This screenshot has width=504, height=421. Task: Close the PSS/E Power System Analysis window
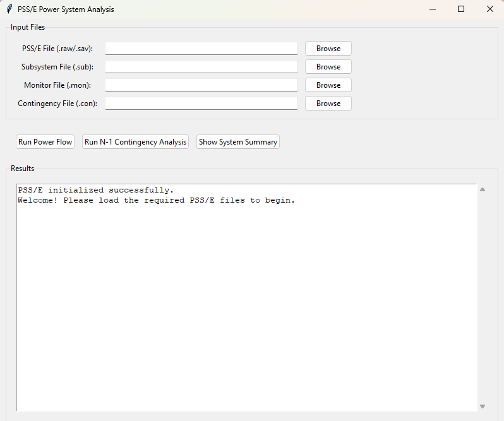coord(490,9)
